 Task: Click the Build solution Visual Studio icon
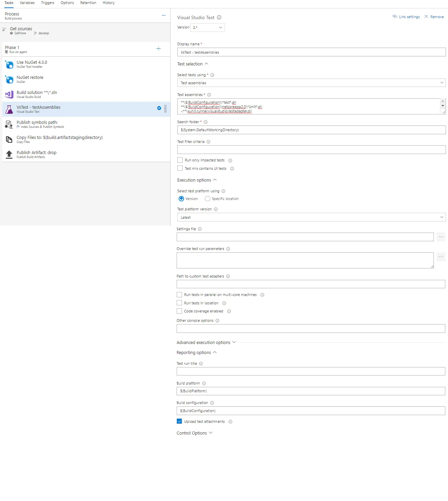pyautogui.click(x=9, y=95)
